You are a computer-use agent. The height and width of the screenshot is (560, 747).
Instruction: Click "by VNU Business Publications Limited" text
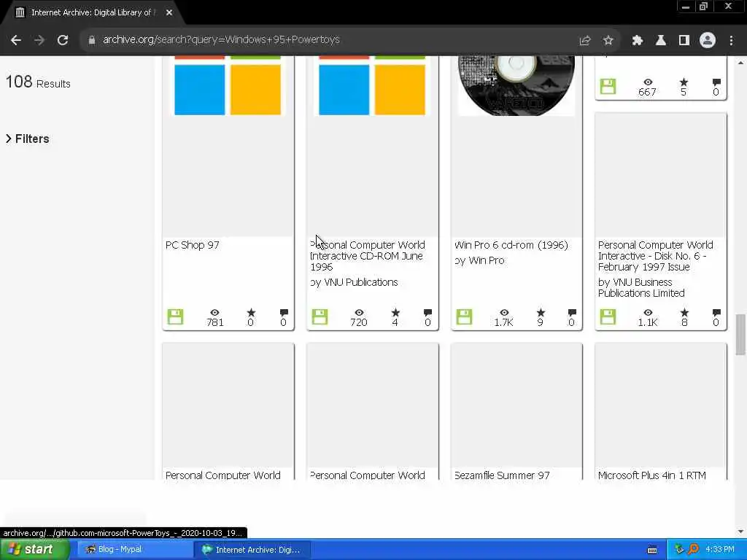641,287
